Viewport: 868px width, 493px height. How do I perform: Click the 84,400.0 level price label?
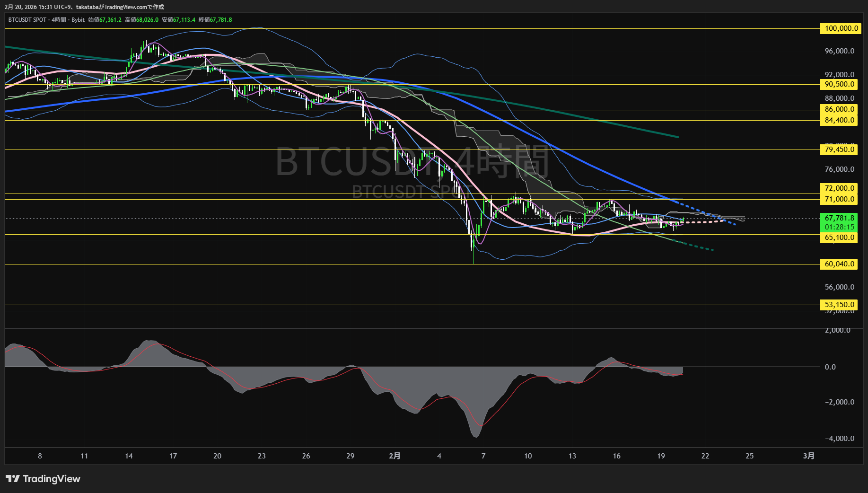tap(839, 120)
